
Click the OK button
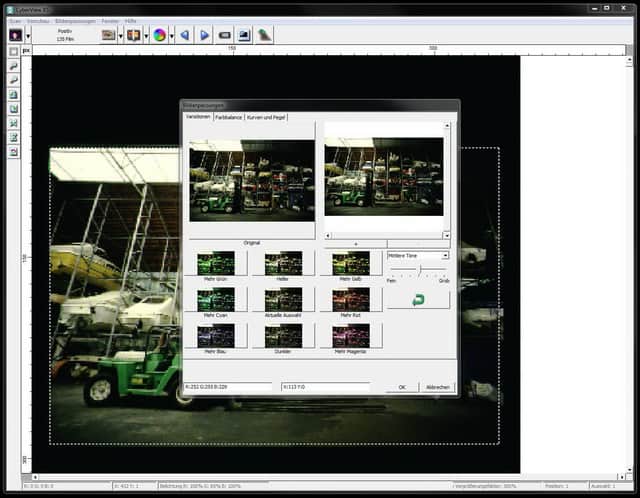401,387
